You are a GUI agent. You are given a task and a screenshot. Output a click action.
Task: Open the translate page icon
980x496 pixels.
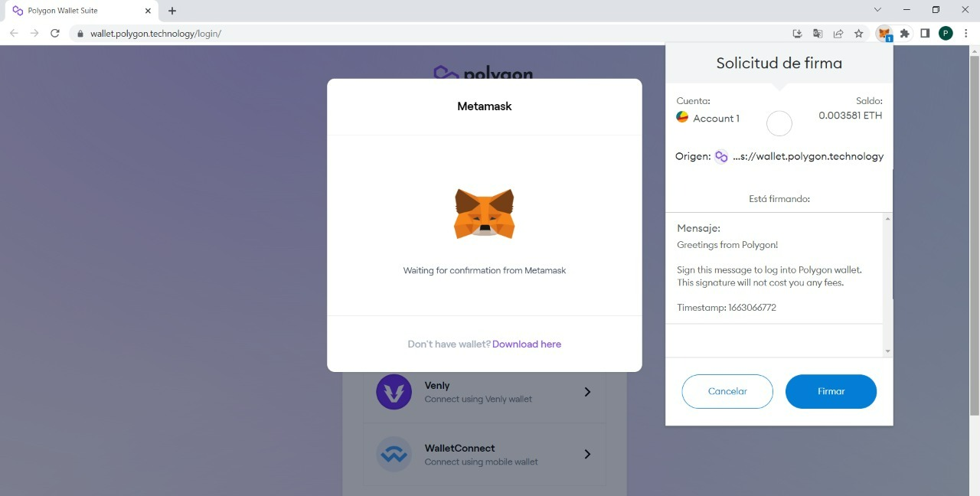coord(818,34)
